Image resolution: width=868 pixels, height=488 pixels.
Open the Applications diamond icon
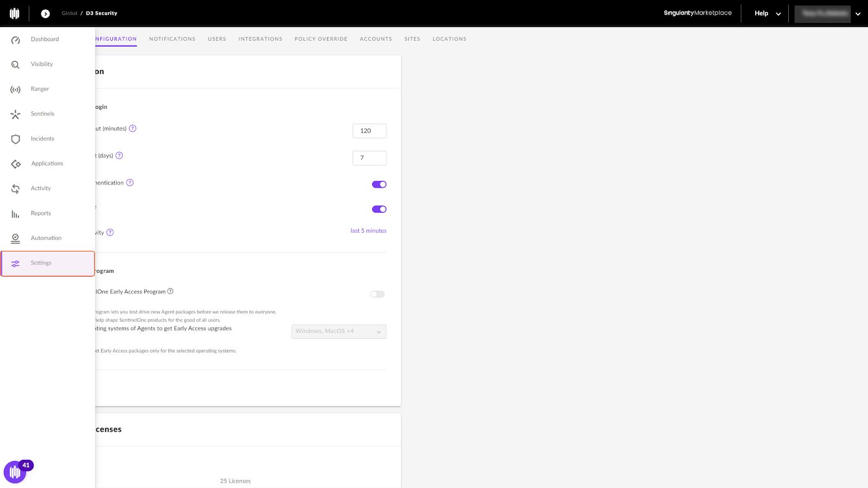16,164
